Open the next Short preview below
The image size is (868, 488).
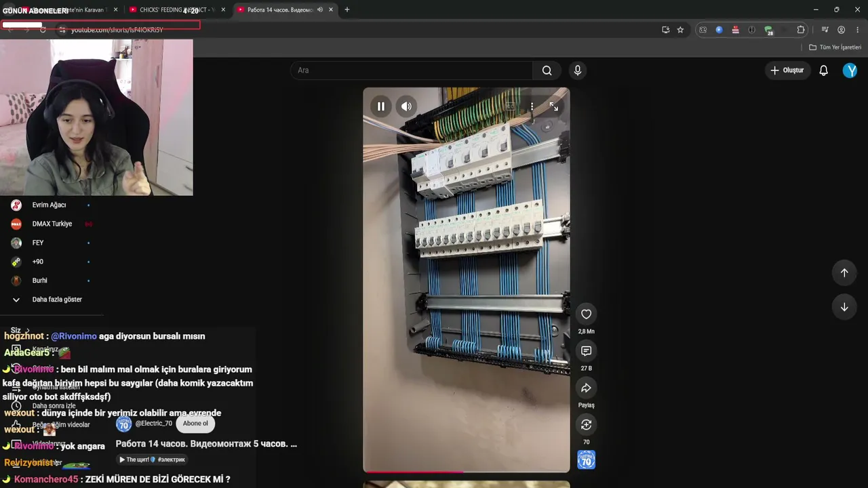pyautogui.click(x=467, y=485)
